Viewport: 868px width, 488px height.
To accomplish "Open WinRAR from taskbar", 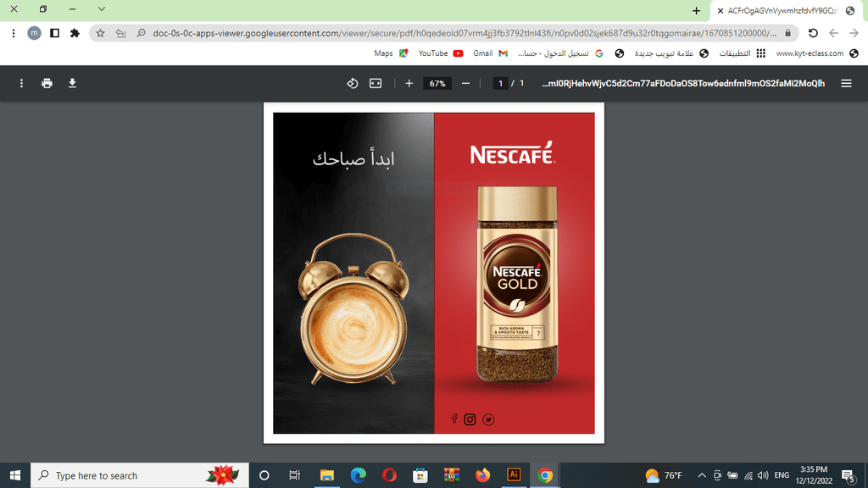I will (452, 475).
